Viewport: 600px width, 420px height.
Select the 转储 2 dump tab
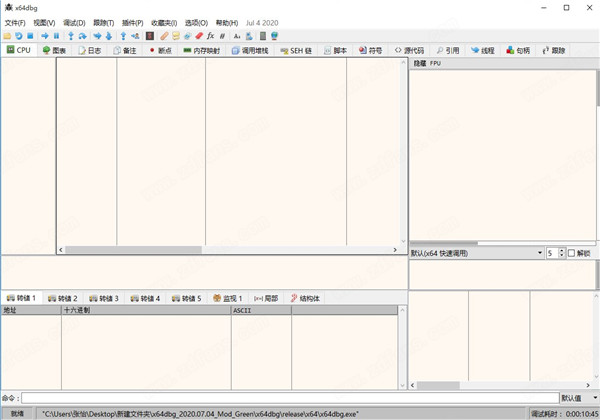[x=63, y=298]
